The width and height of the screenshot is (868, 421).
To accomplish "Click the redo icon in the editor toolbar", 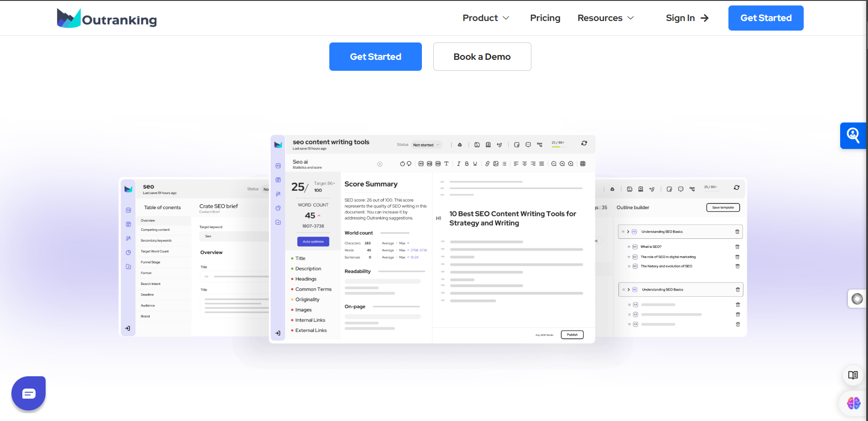I will click(x=409, y=164).
